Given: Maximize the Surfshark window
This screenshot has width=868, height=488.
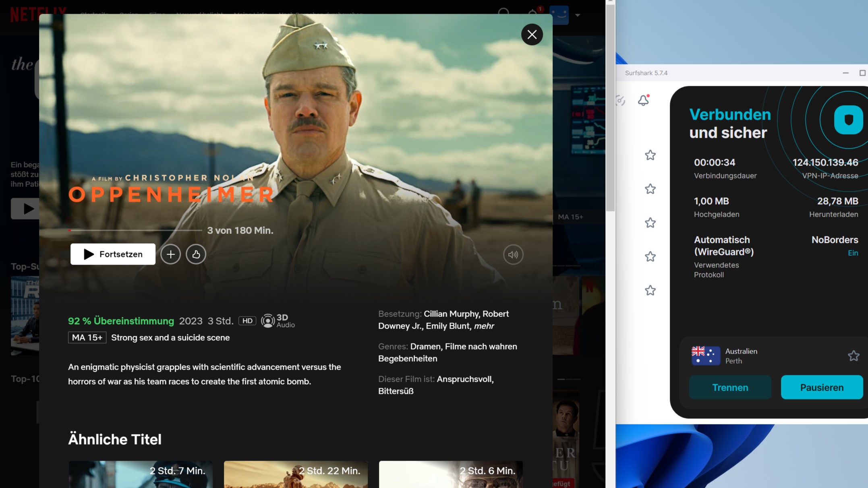Looking at the screenshot, I should click(x=862, y=73).
